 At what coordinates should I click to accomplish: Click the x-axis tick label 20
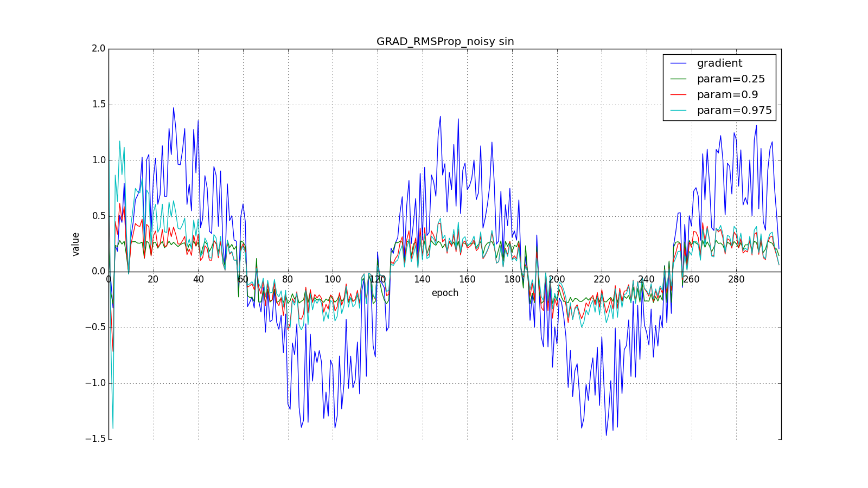154,280
